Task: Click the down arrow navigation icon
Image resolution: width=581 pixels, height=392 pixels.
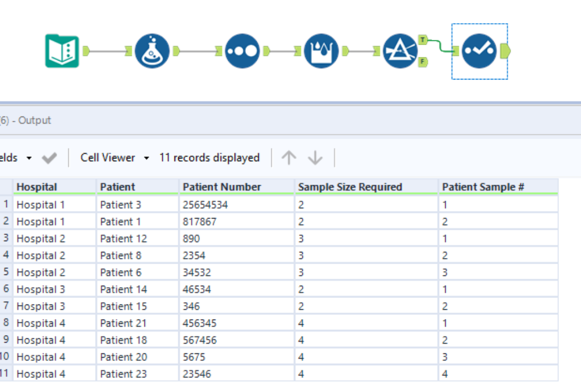Action: pyautogui.click(x=314, y=157)
